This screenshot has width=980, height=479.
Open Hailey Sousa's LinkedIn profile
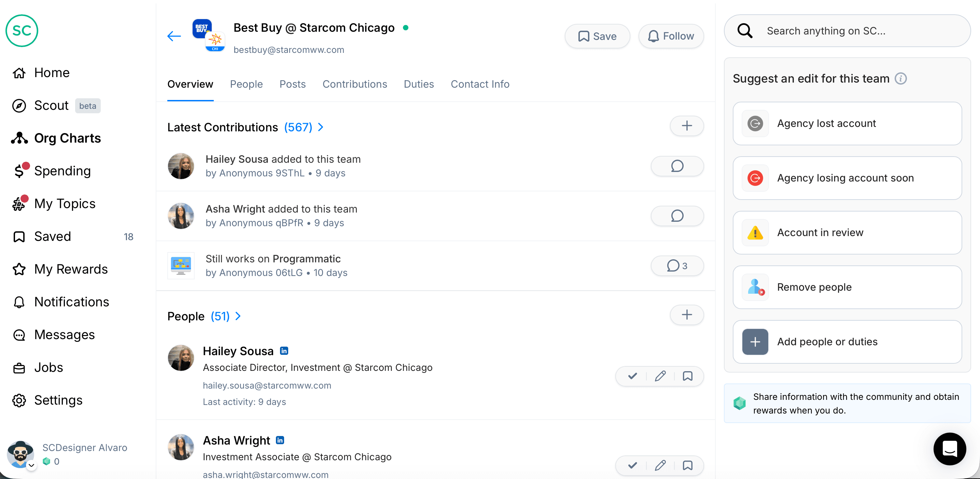coord(284,350)
